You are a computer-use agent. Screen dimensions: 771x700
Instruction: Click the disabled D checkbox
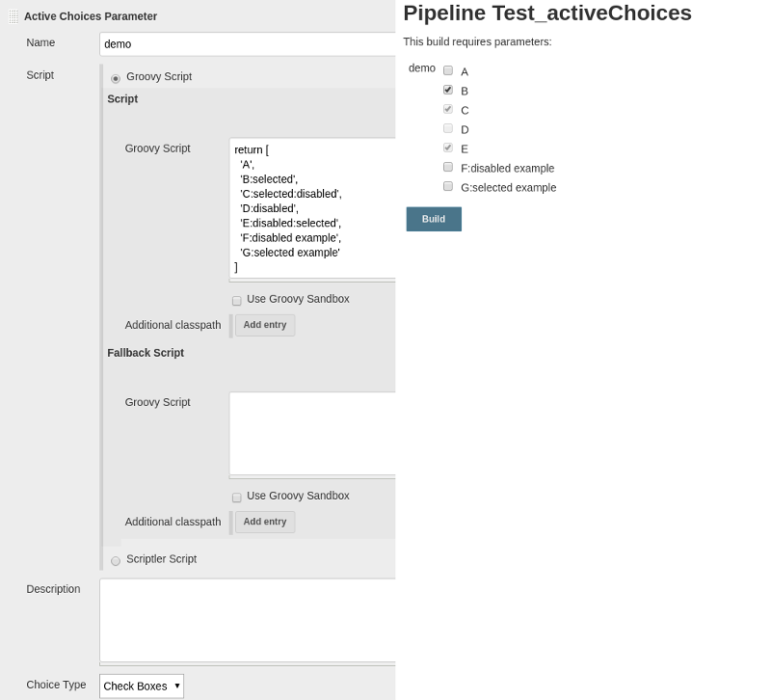point(448,128)
